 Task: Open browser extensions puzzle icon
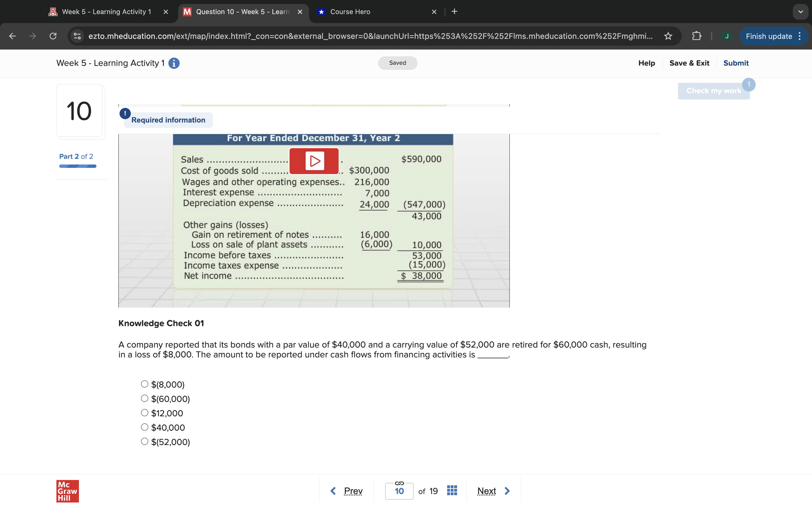[x=697, y=36]
